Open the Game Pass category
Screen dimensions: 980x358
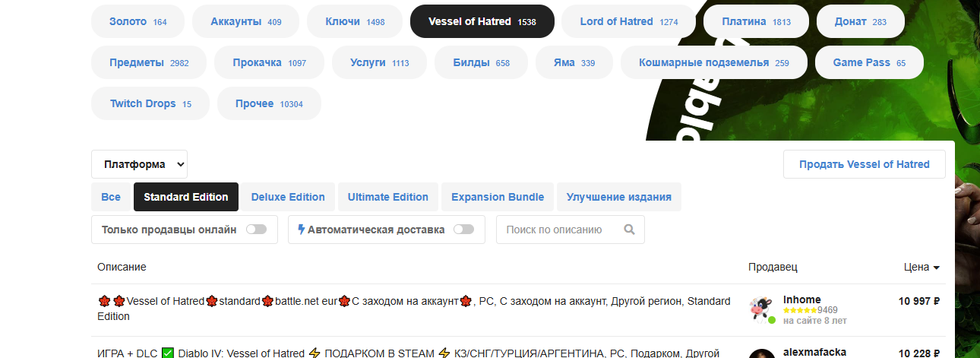[869, 62]
